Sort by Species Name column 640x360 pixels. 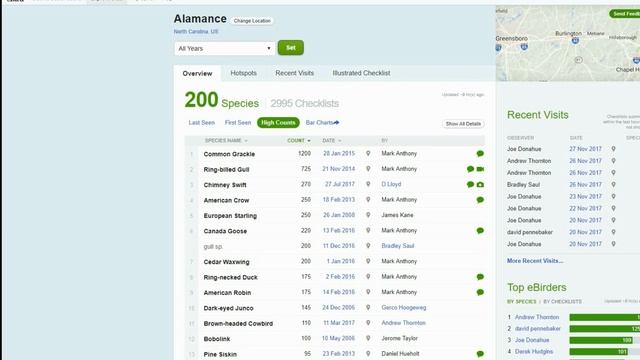point(226,141)
